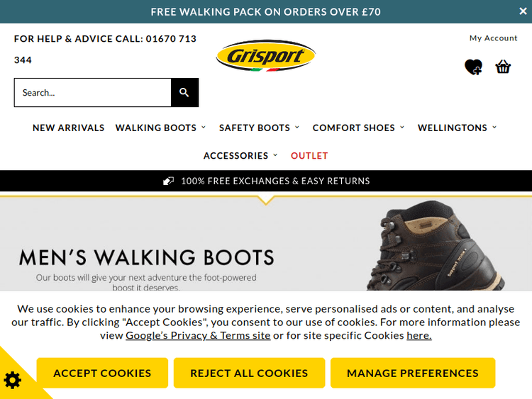The image size is (532, 399).
Task: Click Reject All Cookies button
Action: [249, 373]
